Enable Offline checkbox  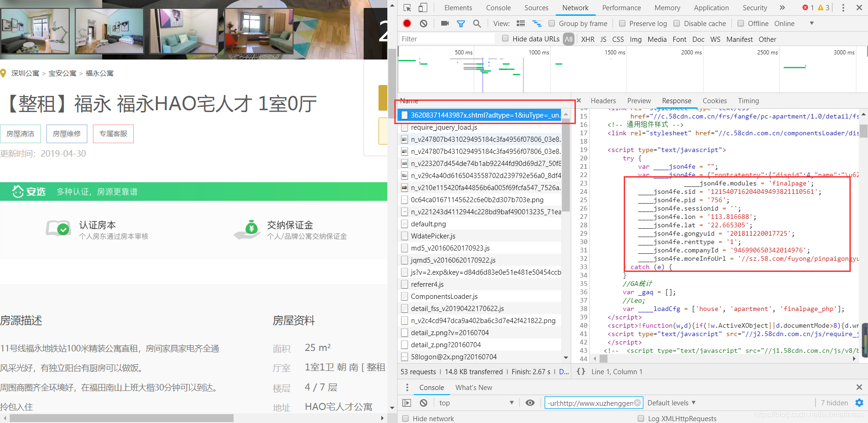[x=741, y=23]
